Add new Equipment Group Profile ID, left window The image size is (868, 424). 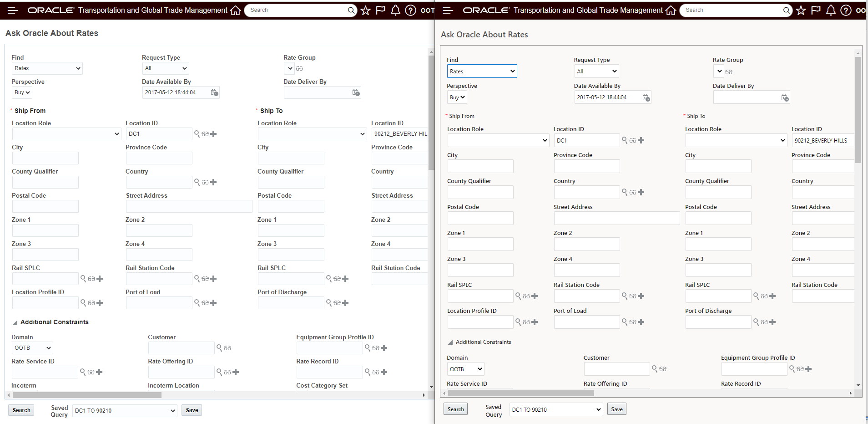384,348
